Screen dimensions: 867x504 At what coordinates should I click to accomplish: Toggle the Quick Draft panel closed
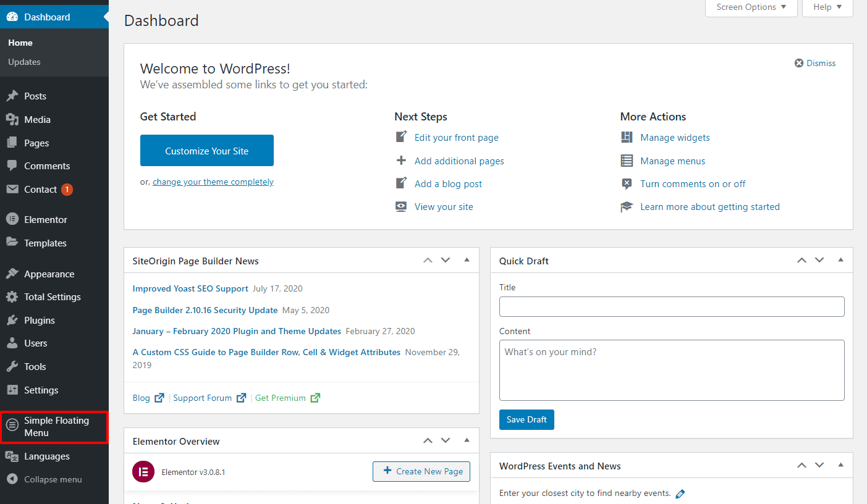840,260
